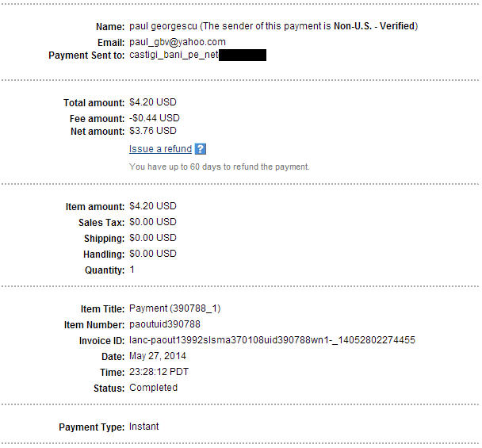Click the help question mark icon beside refund
This screenshot has height=448, width=482.
(x=201, y=149)
